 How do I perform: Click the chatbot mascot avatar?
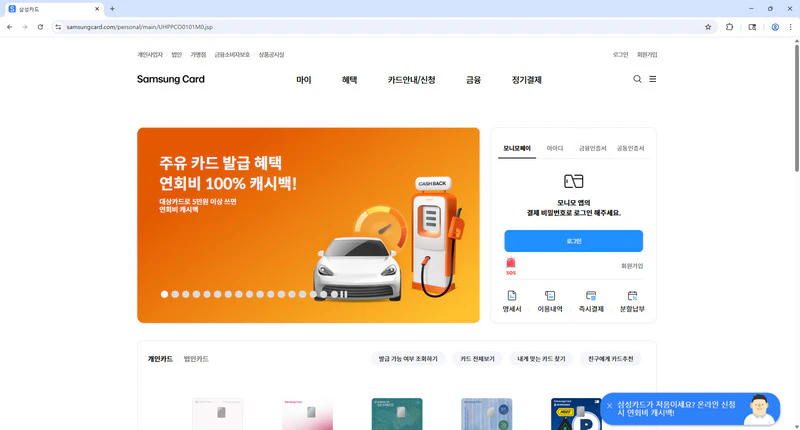coord(759,409)
